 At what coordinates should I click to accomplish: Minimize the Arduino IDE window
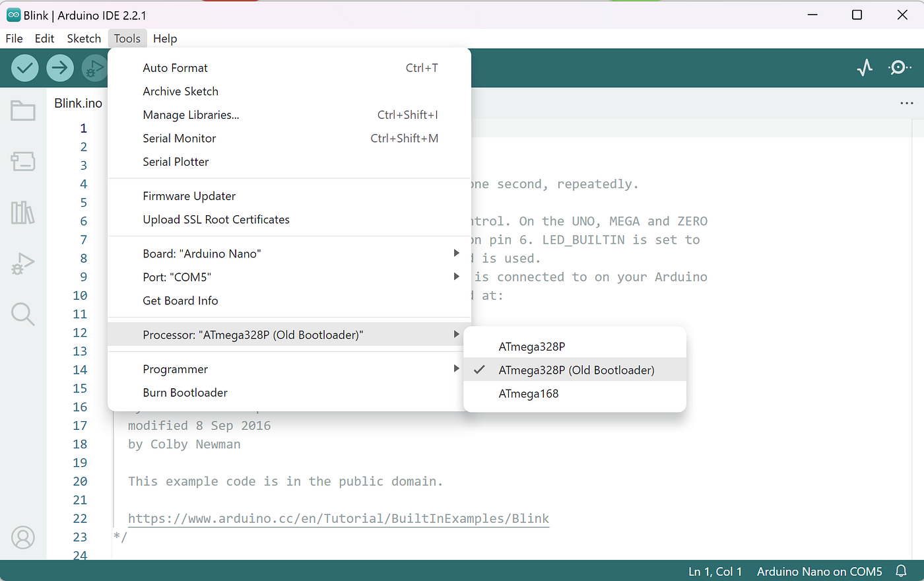812,15
